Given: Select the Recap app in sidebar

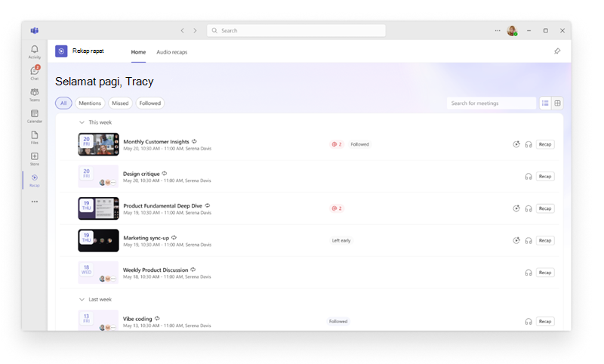Looking at the screenshot, I should click(x=34, y=180).
